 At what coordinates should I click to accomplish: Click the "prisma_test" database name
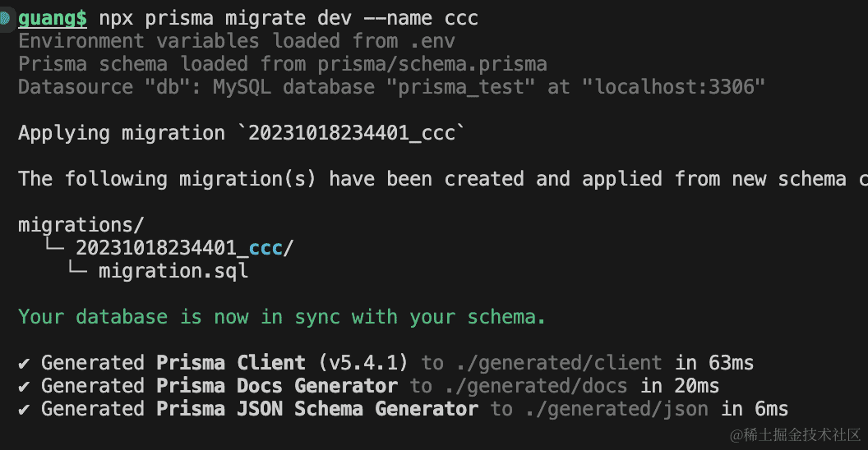coord(461,87)
